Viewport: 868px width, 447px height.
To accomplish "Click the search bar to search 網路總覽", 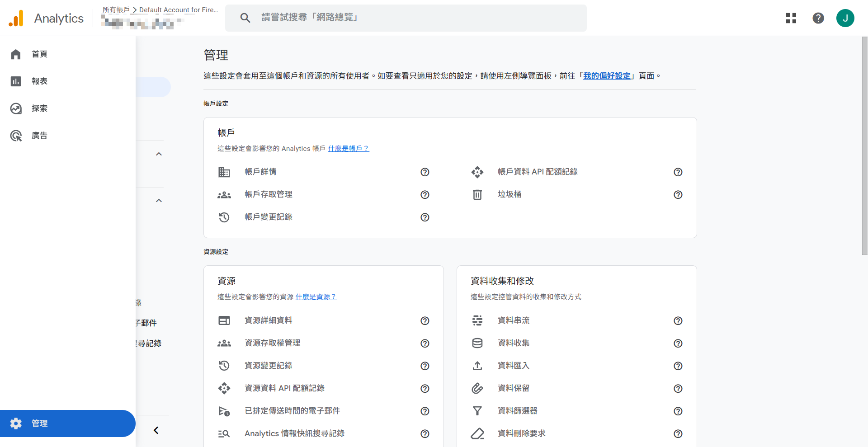I will [406, 18].
